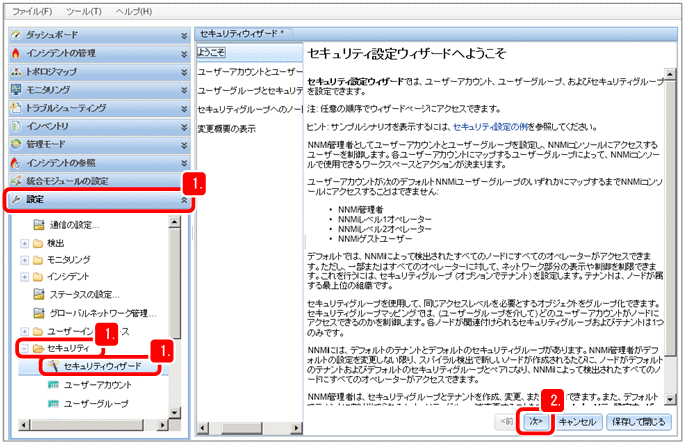
Task: Click the キャンセル button
Action: tap(577, 422)
